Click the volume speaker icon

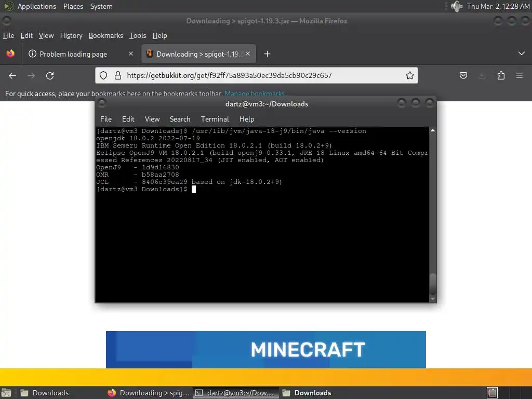pyautogui.click(x=457, y=6)
